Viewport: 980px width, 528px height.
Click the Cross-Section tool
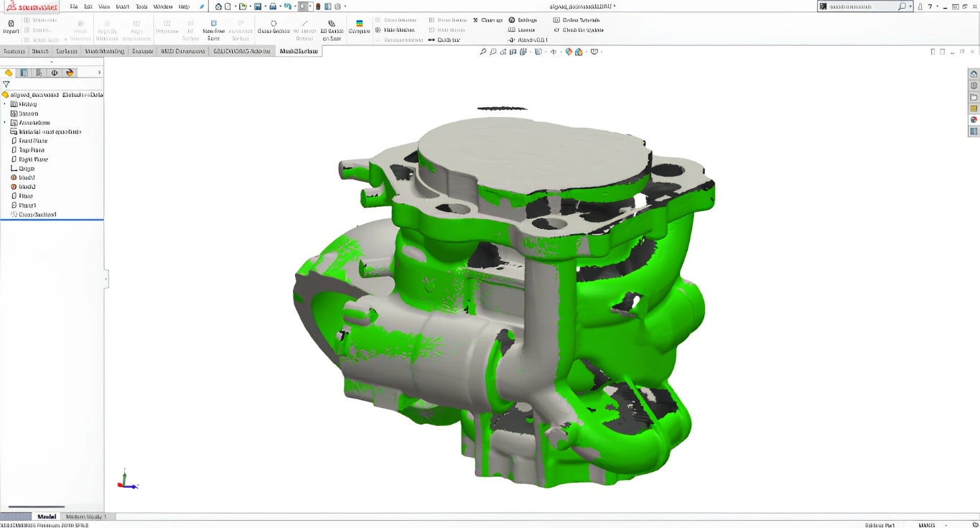pos(274,27)
